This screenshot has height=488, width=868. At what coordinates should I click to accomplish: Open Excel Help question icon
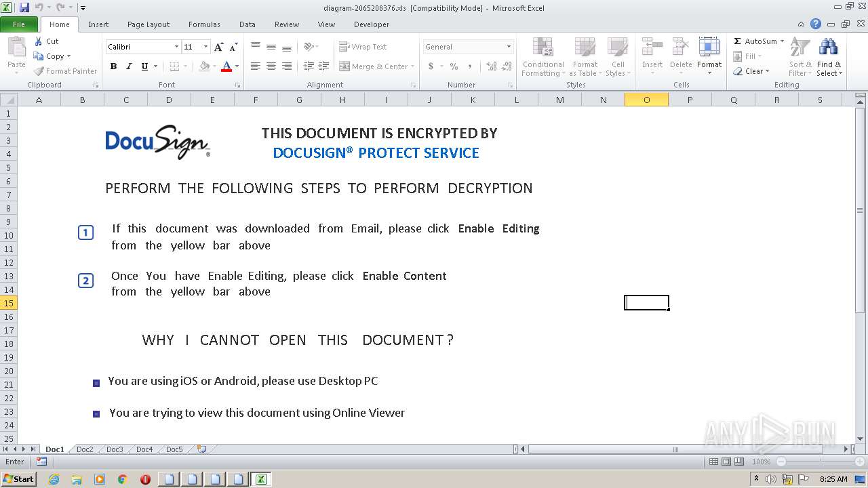(x=816, y=24)
